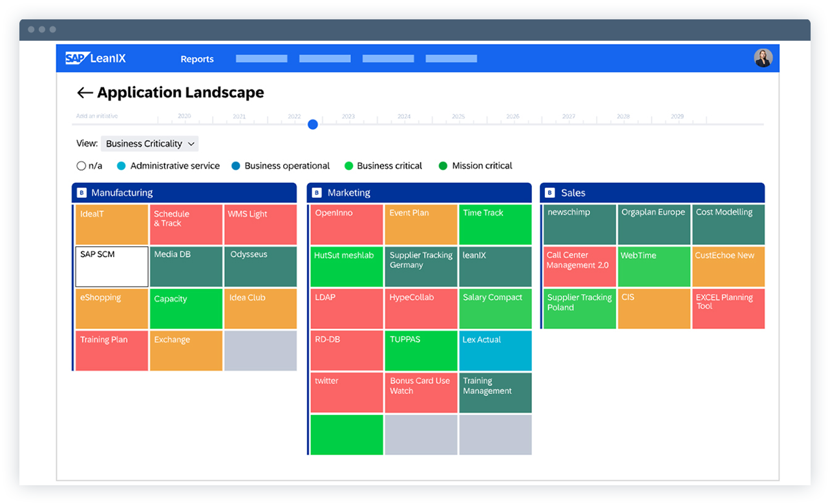The image size is (830, 504).
Task: Click the B badge on the Sales header
Action: coord(551,192)
